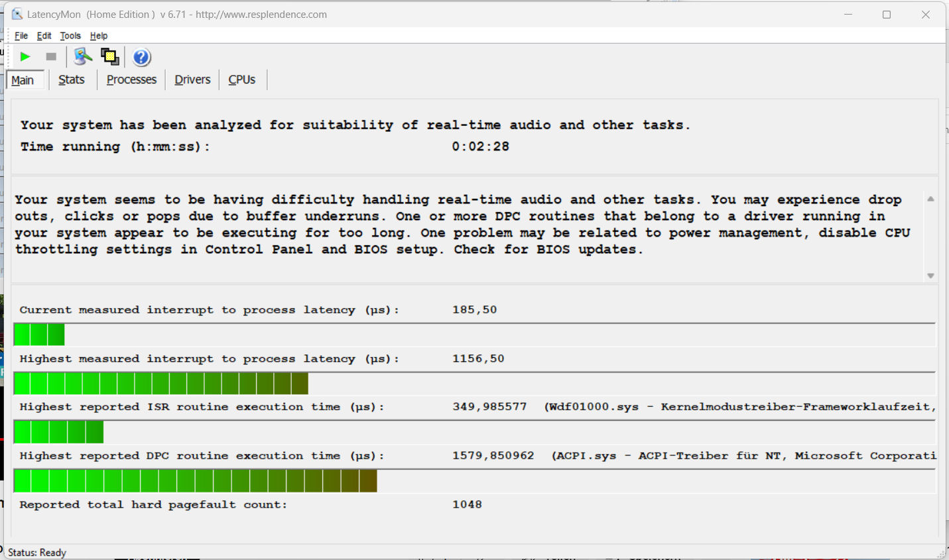Switch to the Stats tab
The width and height of the screenshot is (949, 560).
point(72,80)
